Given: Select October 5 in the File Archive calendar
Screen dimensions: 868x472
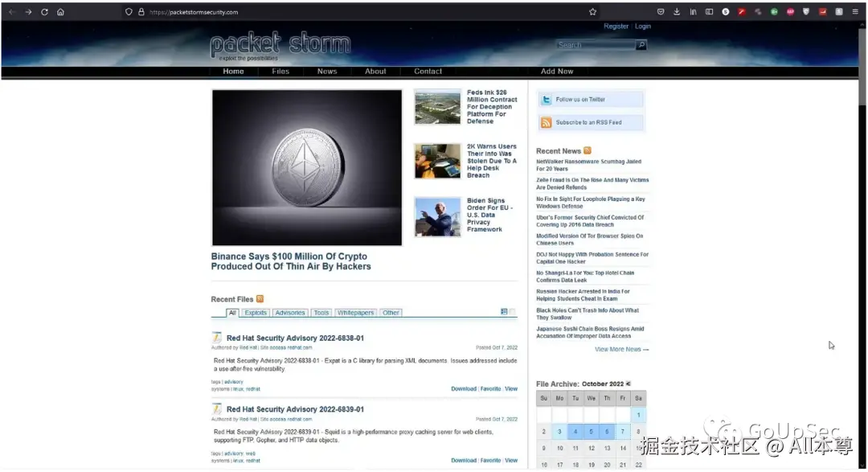Looking at the screenshot, I should point(592,432).
